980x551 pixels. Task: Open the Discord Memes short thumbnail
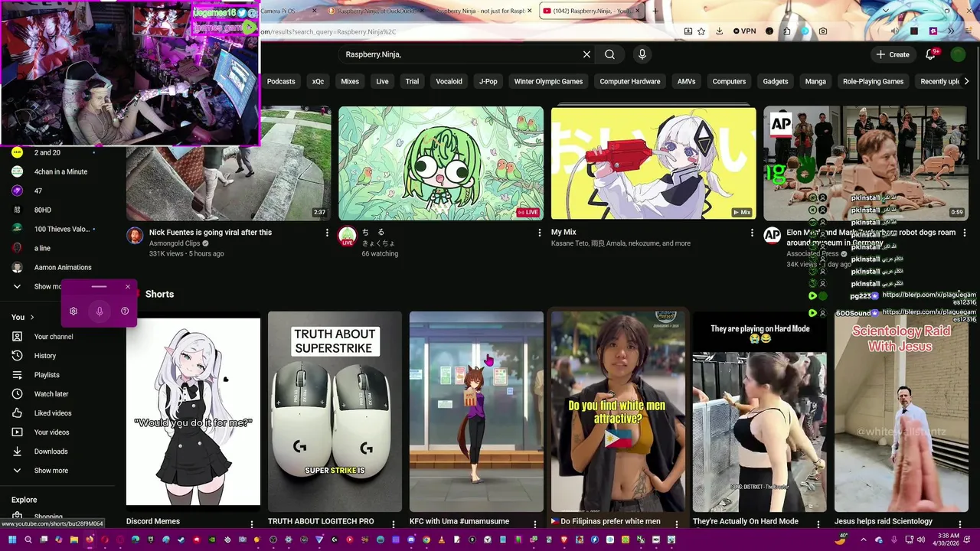tap(193, 411)
